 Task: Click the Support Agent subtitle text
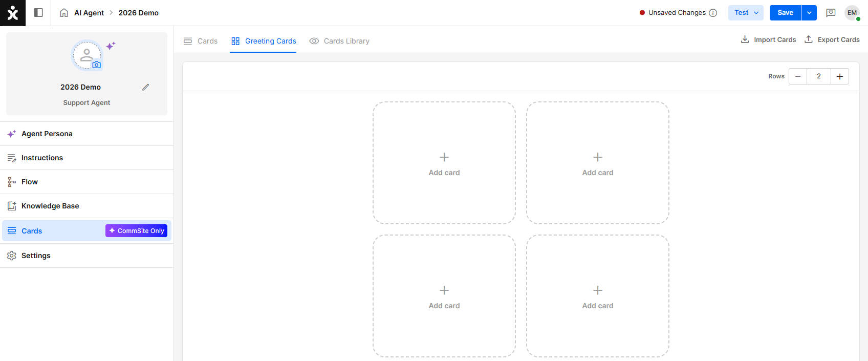pyautogui.click(x=86, y=102)
